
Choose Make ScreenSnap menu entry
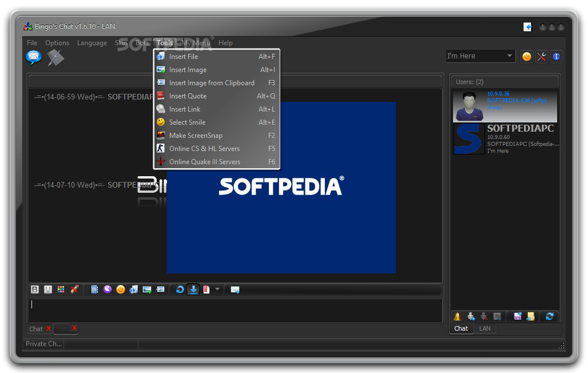pos(216,135)
